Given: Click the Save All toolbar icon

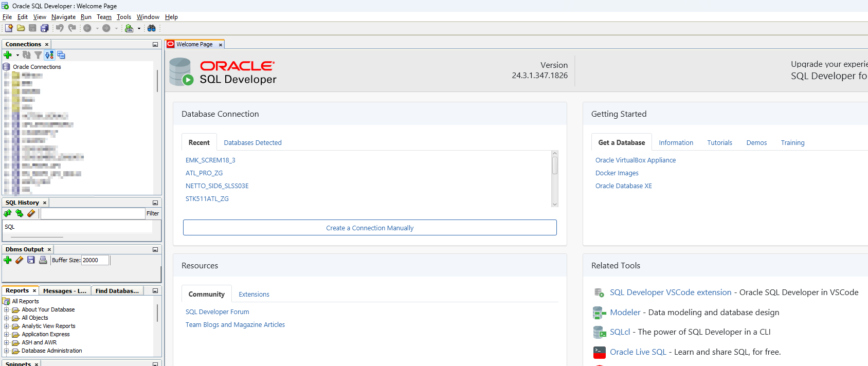Looking at the screenshot, I should (x=44, y=28).
